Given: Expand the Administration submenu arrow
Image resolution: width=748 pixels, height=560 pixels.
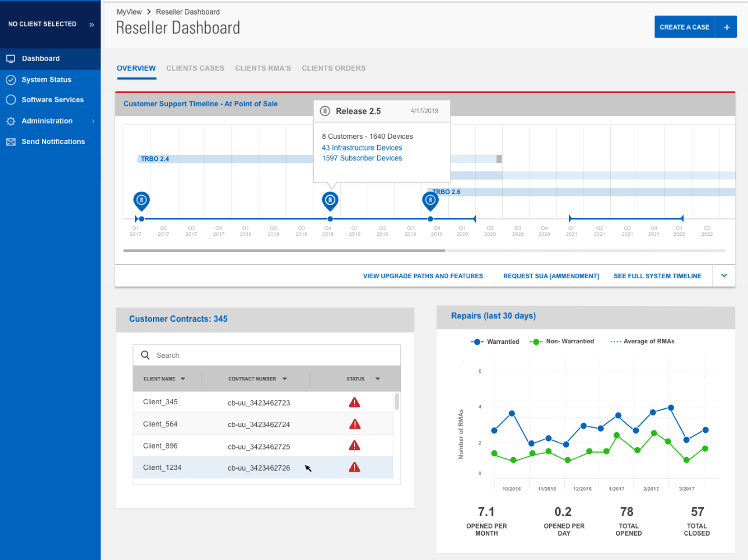Looking at the screenshot, I should coord(93,121).
